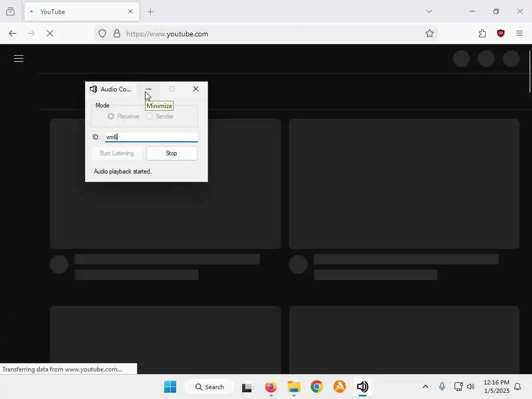Viewport: 532px width, 399px height.
Task: Open the network tray icon
Action: (458, 387)
